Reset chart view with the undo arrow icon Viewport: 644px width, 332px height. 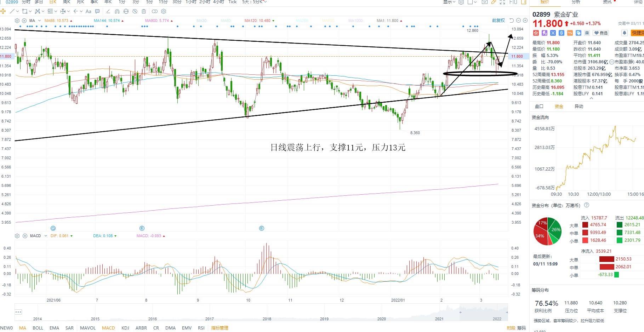click(512, 21)
